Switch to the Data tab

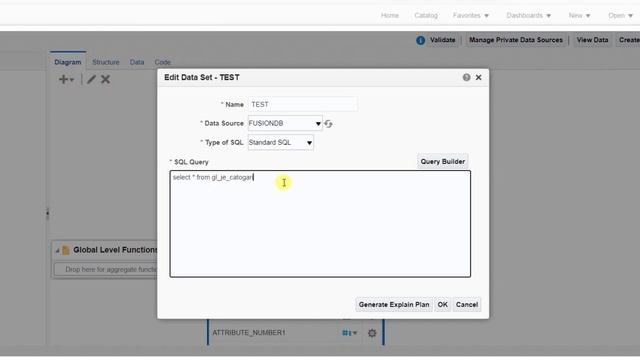coord(137,62)
